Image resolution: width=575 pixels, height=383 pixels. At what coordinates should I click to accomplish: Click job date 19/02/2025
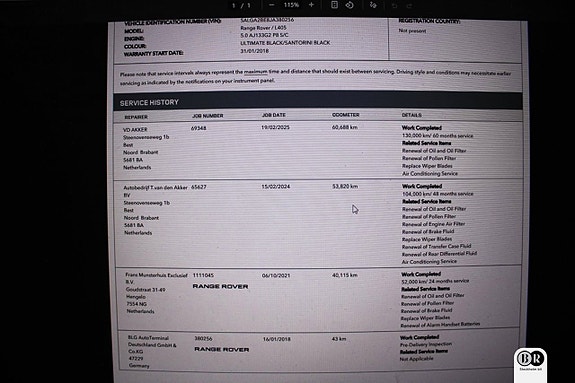(275, 127)
